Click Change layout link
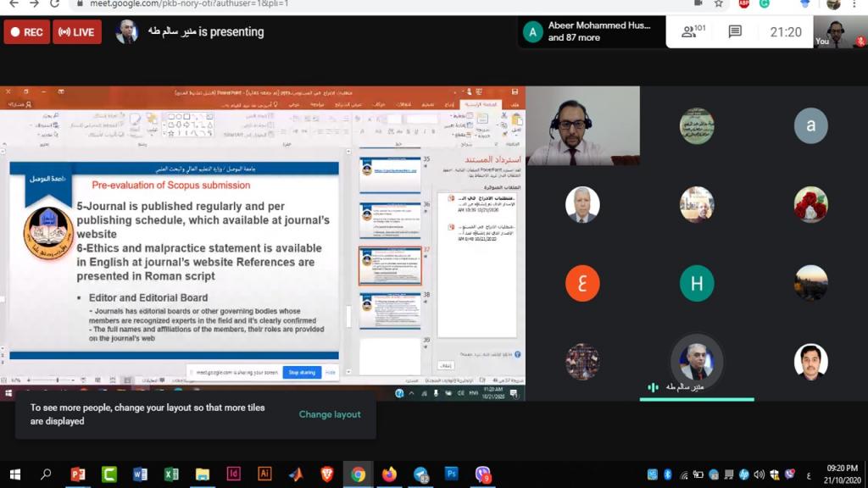The width and height of the screenshot is (868, 488). click(330, 414)
